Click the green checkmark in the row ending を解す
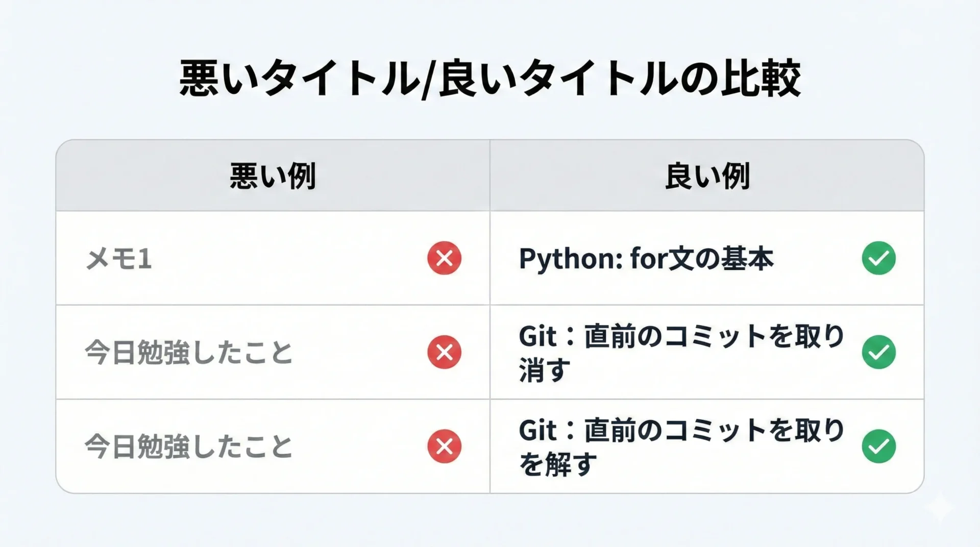Viewport: 980px width, 547px height. click(878, 446)
